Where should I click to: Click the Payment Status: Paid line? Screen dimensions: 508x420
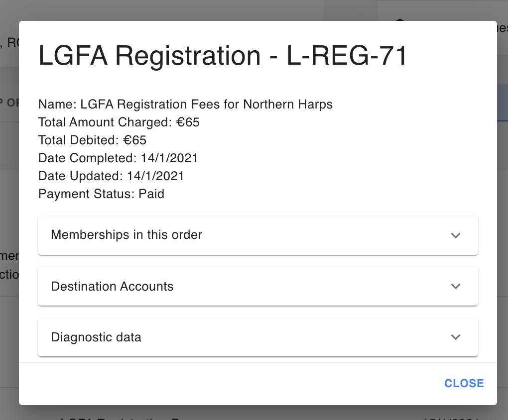pyautogui.click(x=101, y=194)
